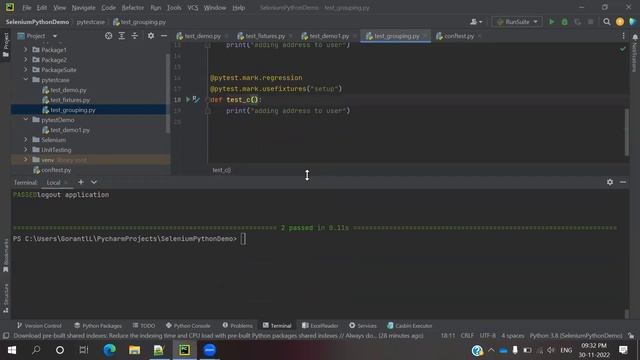640x360 pixels.
Task: Click Python 3.8 interpreter in status bar
Action: [576, 336]
